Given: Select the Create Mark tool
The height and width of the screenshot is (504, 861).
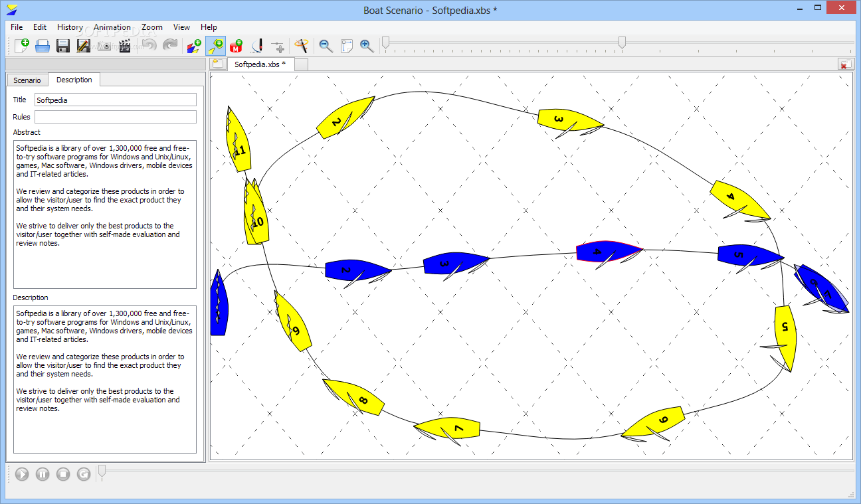Looking at the screenshot, I should 236,46.
